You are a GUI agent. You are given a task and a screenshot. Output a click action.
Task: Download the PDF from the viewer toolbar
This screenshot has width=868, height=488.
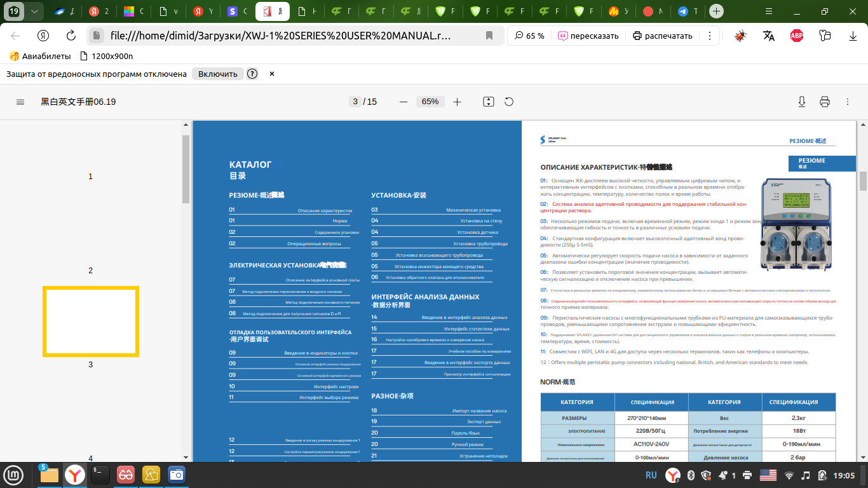pos(802,102)
